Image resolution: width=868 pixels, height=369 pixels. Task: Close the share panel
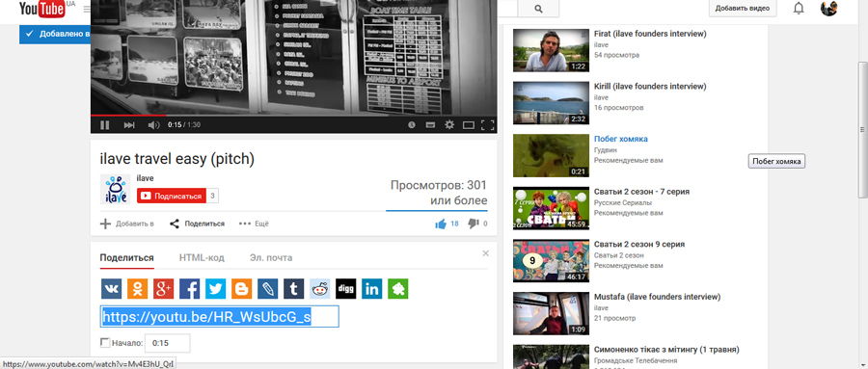[485, 253]
